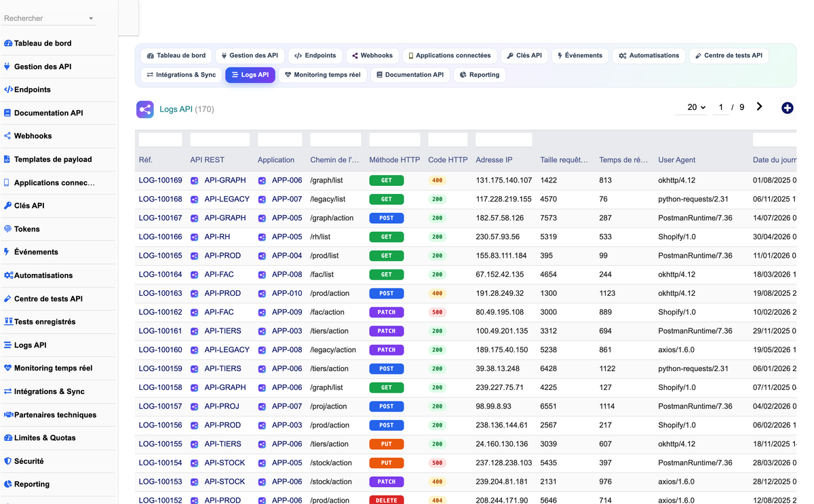Click the path /rh/list cell
Image resolution: width=814 pixels, height=504 pixels.
pos(320,237)
